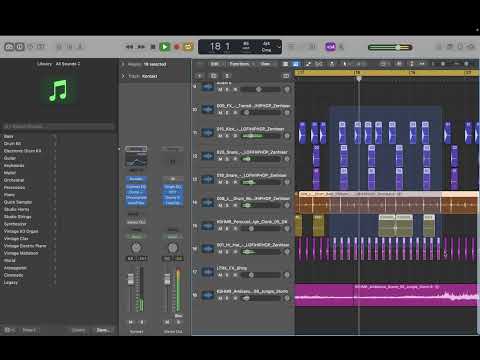Click the Delete button at Library bottom
Image resolution: width=480 pixels, height=360 pixels.
pyautogui.click(x=78, y=330)
